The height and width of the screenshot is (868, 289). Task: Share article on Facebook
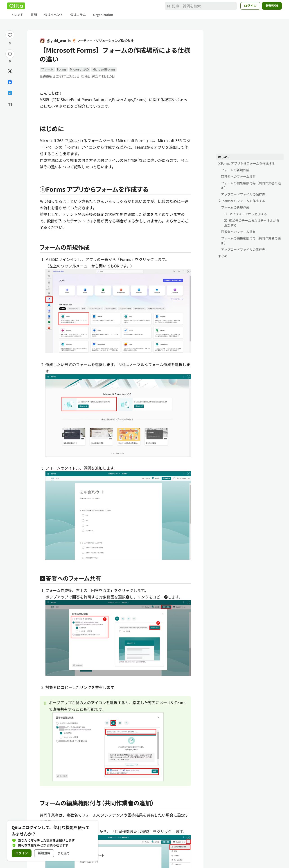pos(10,82)
